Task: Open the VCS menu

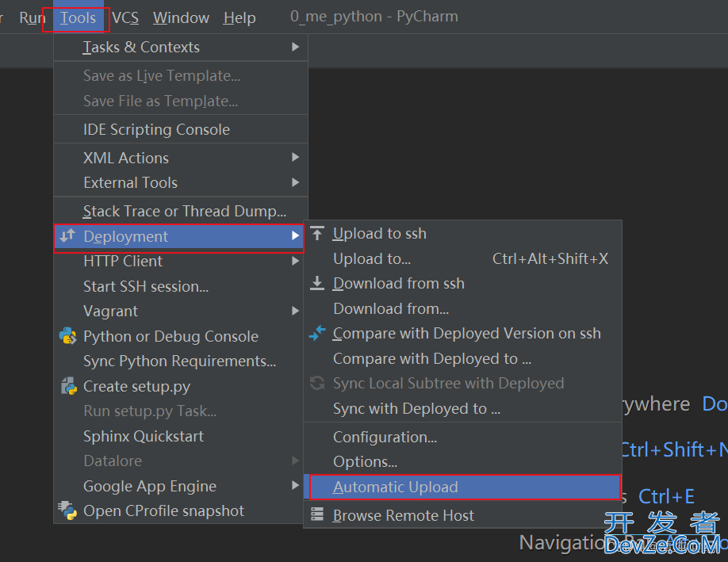Action: [x=125, y=18]
